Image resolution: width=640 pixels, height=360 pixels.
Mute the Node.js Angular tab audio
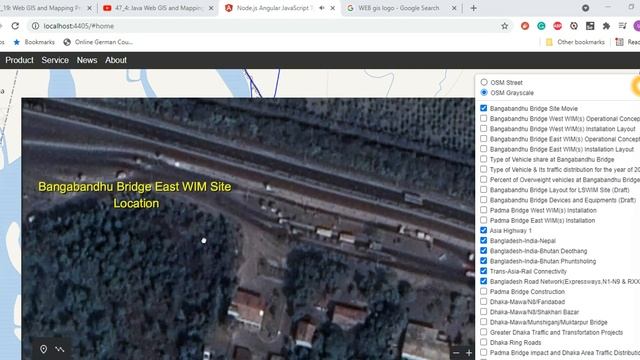coord(322,8)
